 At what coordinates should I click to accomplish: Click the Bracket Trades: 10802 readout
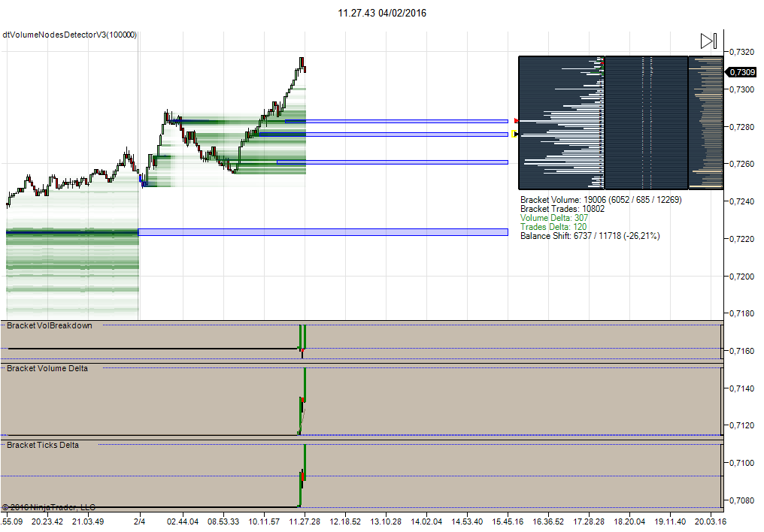point(562,209)
